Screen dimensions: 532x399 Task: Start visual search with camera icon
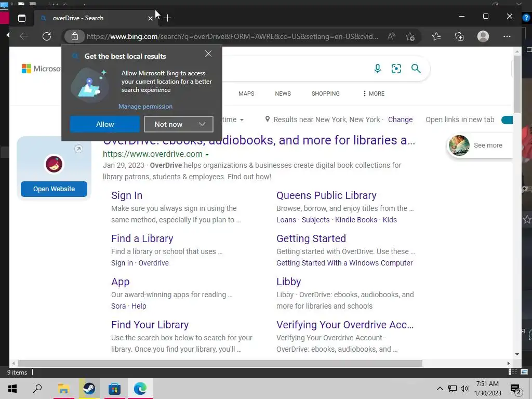pyautogui.click(x=396, y=69)
